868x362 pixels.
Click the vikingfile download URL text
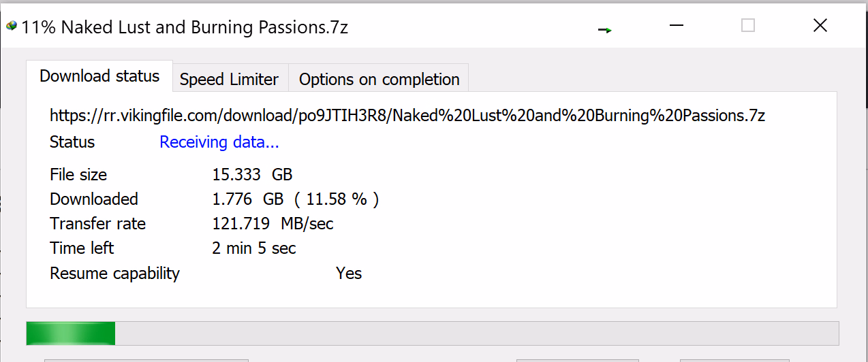pyautogui.click(x=407, y=115)
